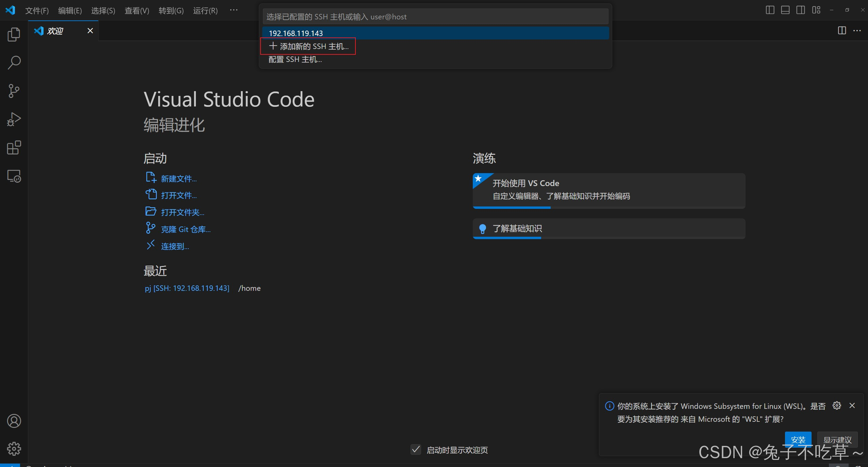Open the Customize Layout icon
The width and height of the screenshot is (868, 467).
click(816, 10)
